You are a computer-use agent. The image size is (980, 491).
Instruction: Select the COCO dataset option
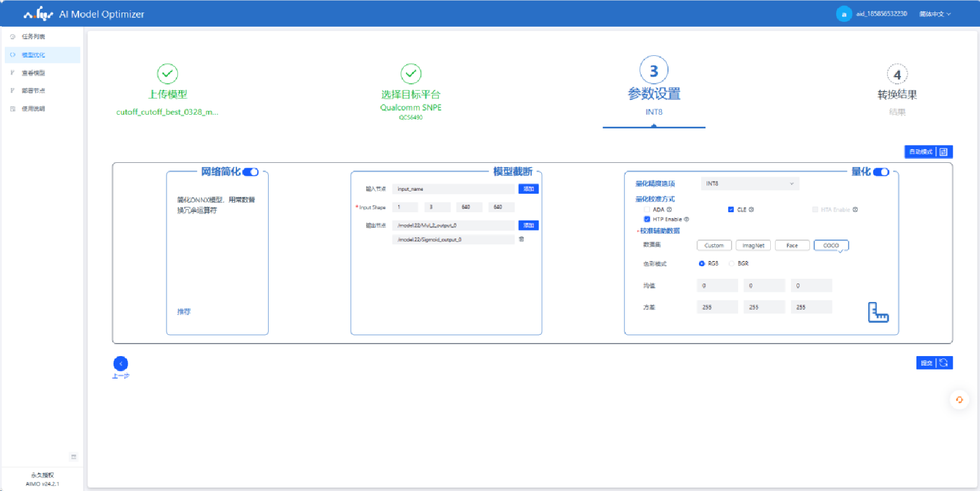point(831,245)
